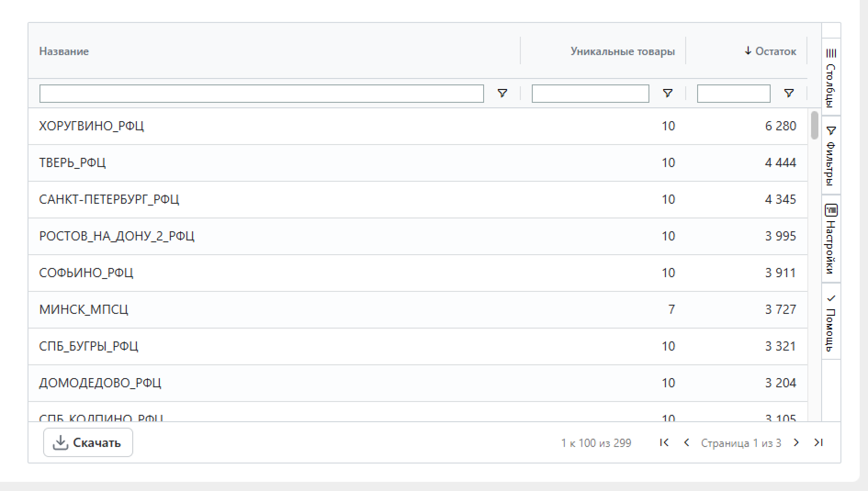Screen dimensions: 868x491
Task: Jump to the last page
Action: pyautogui.click(x=818, y=442)
